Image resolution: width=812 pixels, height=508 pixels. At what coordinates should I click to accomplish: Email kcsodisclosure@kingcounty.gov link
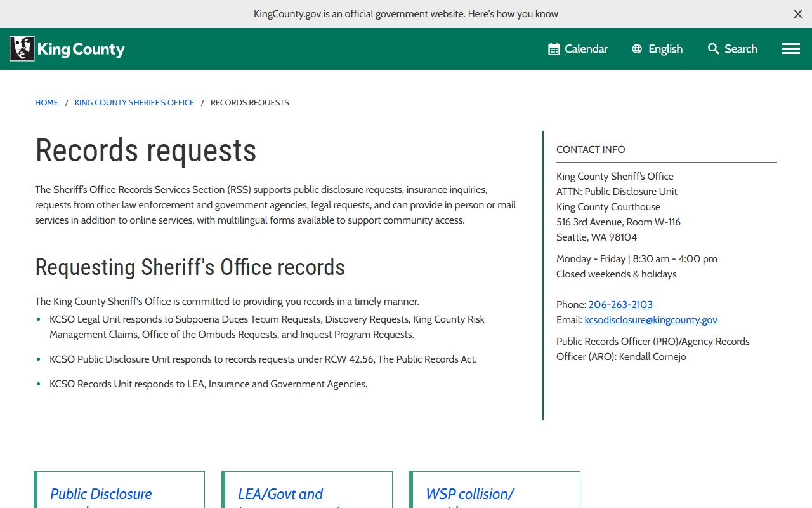(x=651, y=320)
